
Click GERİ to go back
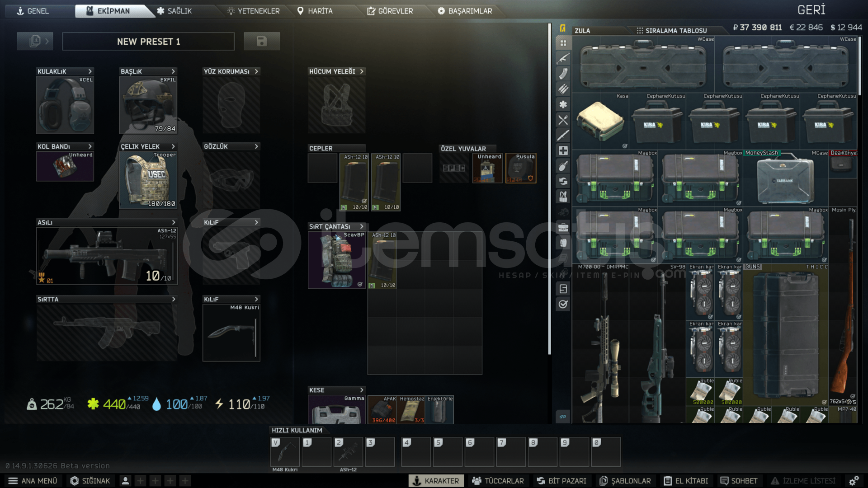click(811, 10)
